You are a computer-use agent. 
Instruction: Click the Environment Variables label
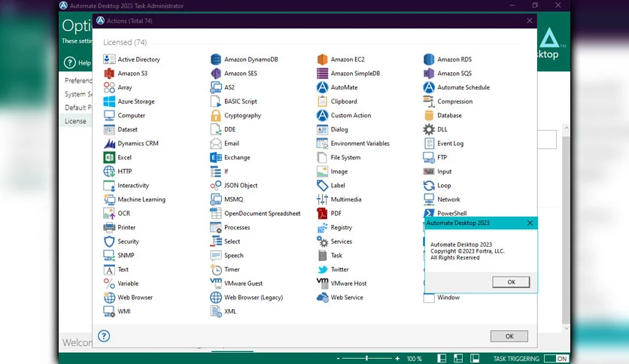[x=360, y=143]
